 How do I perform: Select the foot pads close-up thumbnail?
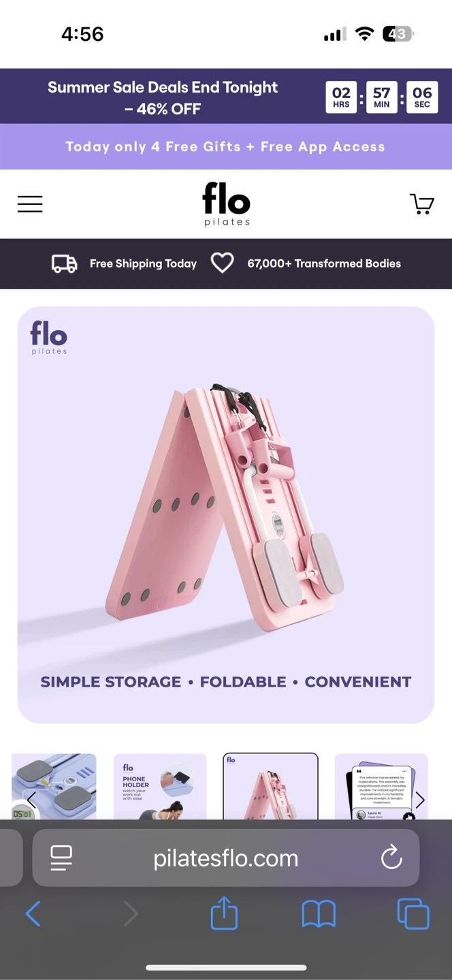point(54,787)
